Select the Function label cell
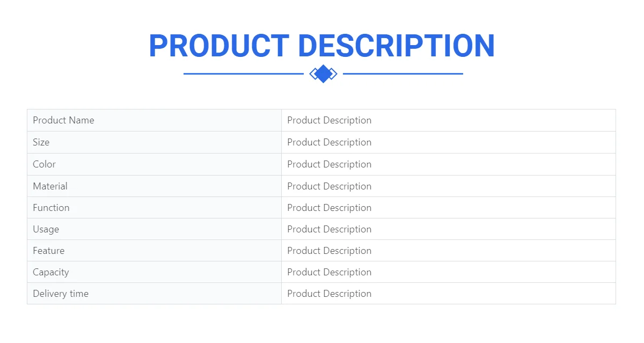Image resolution: width=644 pixels, height=343 pixels. point(52,208)
